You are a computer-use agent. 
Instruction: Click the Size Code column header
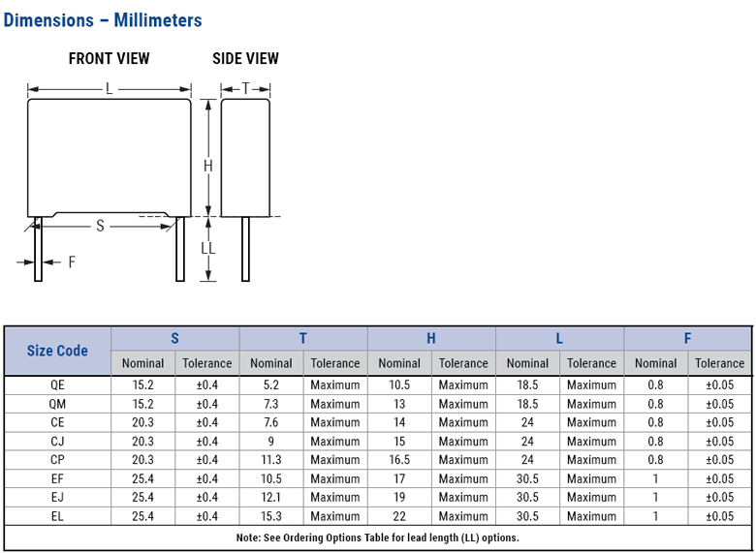point(57,351)
